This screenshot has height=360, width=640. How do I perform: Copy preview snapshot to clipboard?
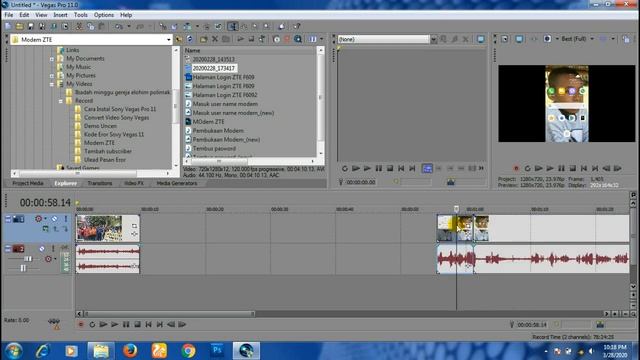coord(626,39)
